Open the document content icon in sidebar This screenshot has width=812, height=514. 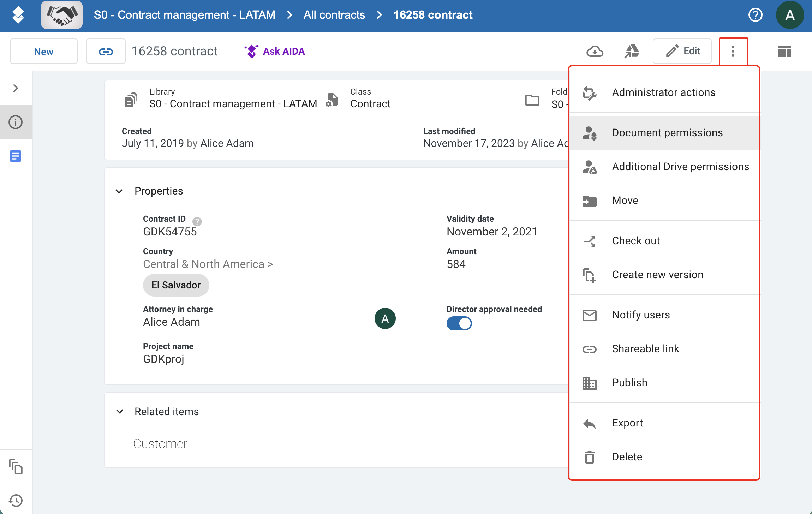tap(16, 156)
